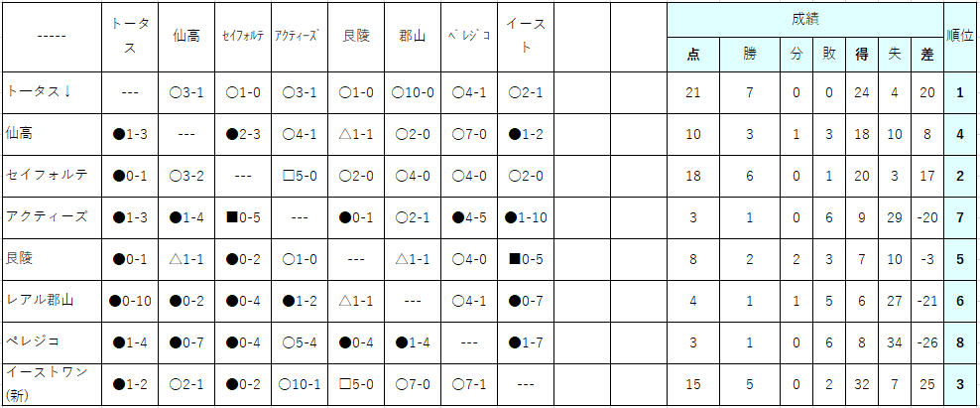Select the 郡山 column header
Screen dimensions: 980x408
click(413, 37)
